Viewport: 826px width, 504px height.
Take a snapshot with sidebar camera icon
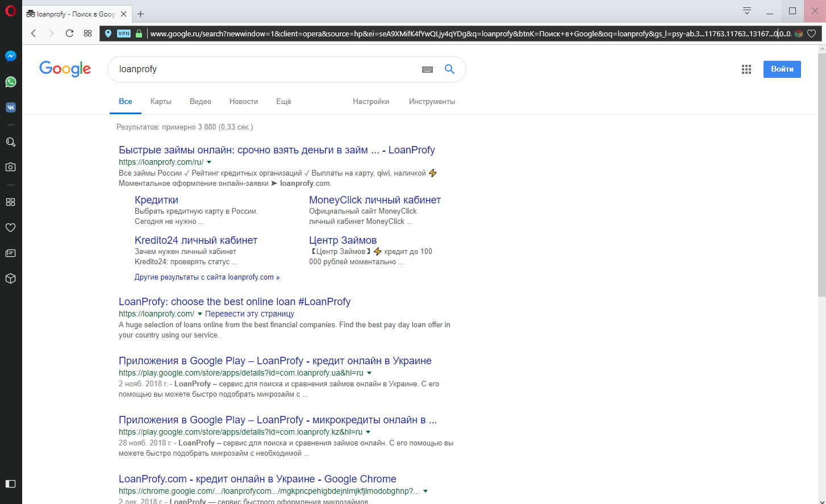point(10,167)
